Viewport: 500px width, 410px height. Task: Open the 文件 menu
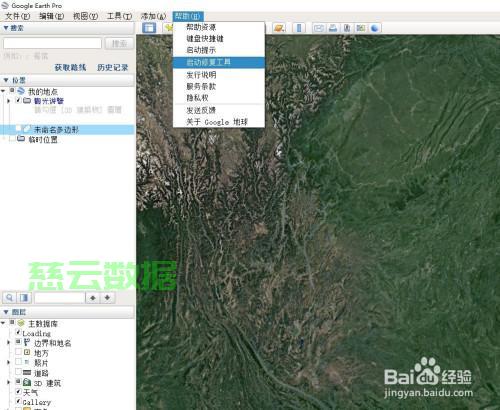click(x=18, y=16)
